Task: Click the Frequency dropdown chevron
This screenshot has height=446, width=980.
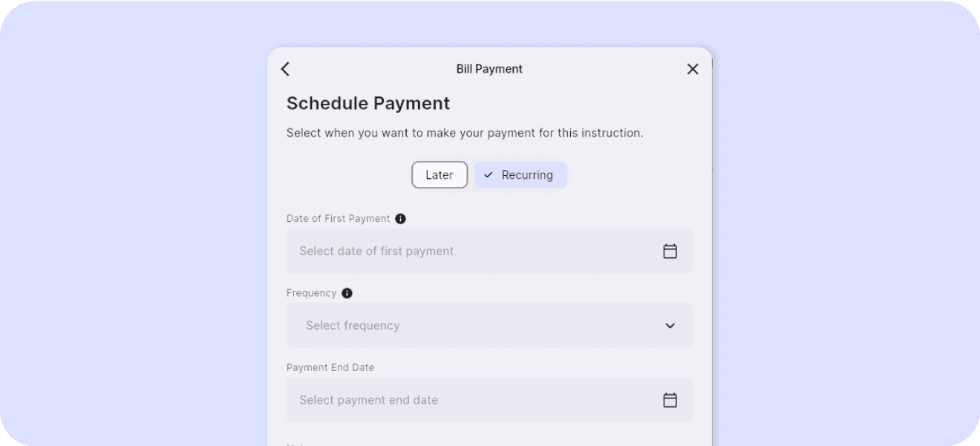Action: [670, 325]
